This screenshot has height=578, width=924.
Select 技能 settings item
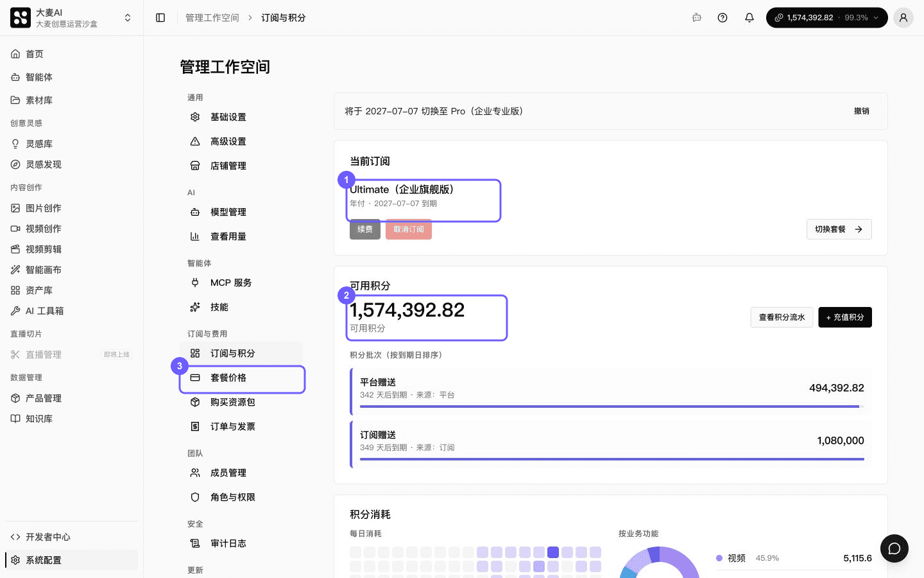[x=241, y=307]
